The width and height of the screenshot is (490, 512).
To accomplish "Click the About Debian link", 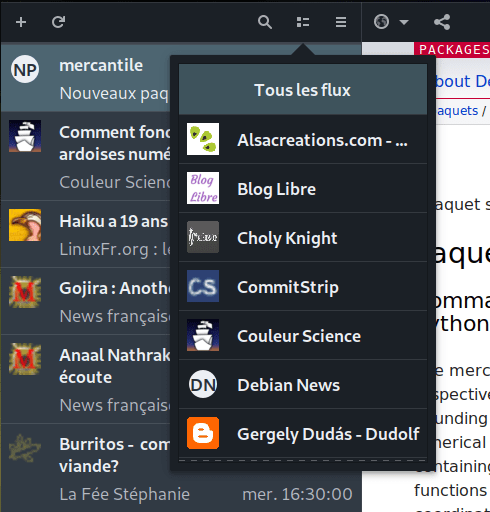I will 463,81.
